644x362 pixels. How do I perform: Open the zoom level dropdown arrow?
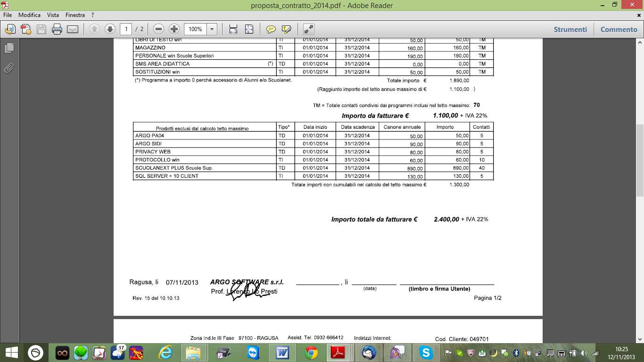point(212,29)
